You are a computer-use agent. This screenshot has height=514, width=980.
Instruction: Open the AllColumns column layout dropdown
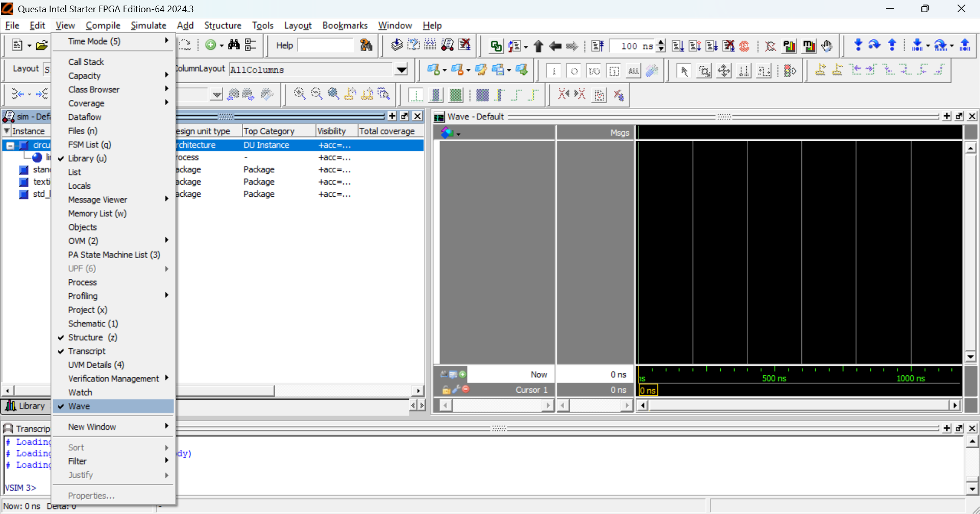click(402, 70)
